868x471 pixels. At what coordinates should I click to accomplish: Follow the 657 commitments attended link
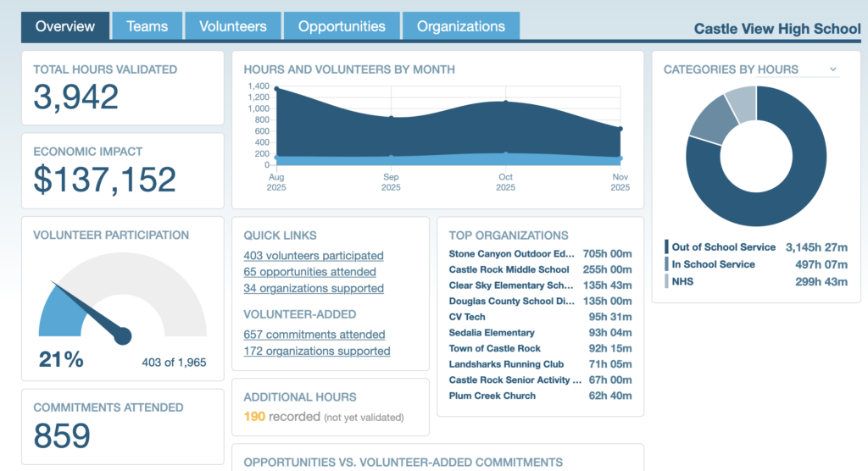(x=314, y=335)
